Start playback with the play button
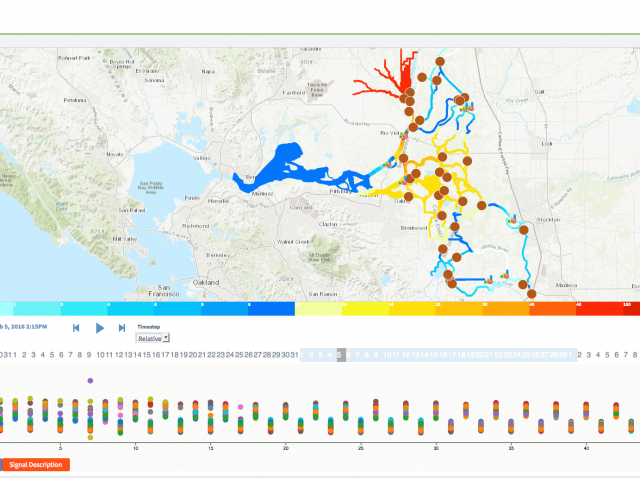The image size is (640, 480). tap(100, 328)
